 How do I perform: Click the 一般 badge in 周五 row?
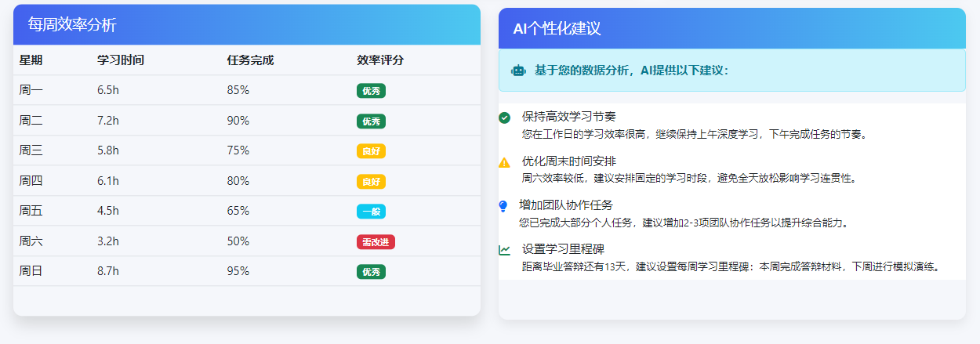click(x=371, y=212)
